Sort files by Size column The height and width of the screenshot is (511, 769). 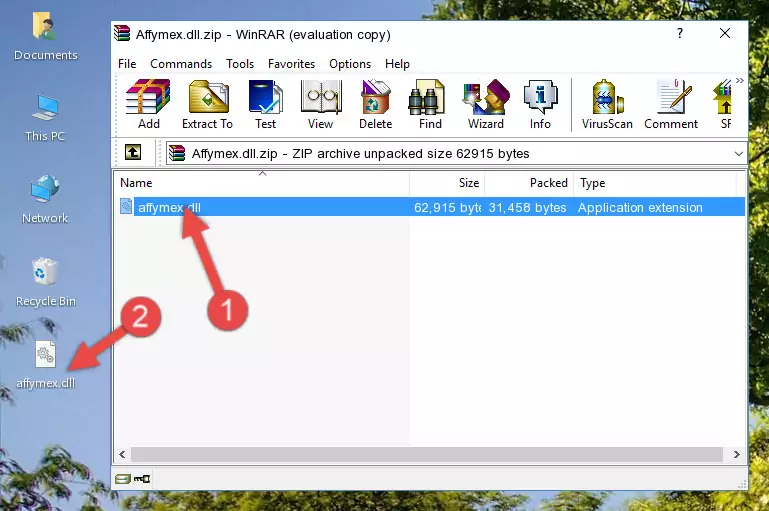point(447,183)
